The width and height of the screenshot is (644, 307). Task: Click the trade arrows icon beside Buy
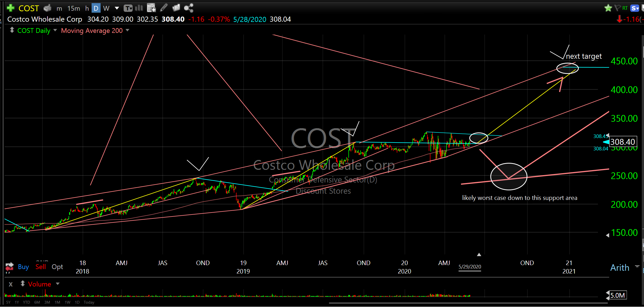9,267
